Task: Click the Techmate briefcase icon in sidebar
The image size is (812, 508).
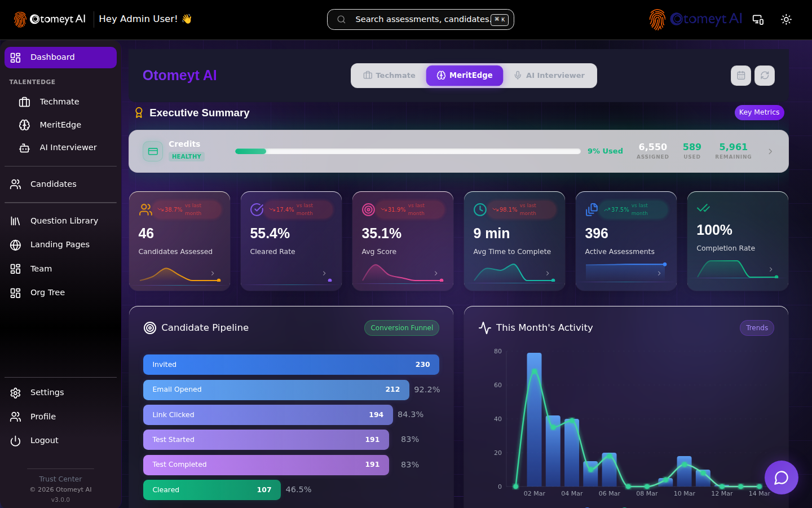Action: 24,102
